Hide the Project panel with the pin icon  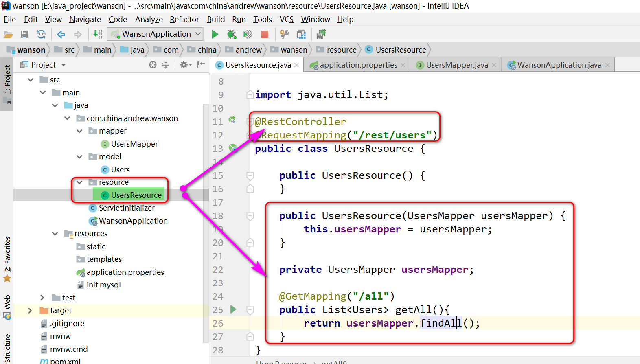[201, 65]
